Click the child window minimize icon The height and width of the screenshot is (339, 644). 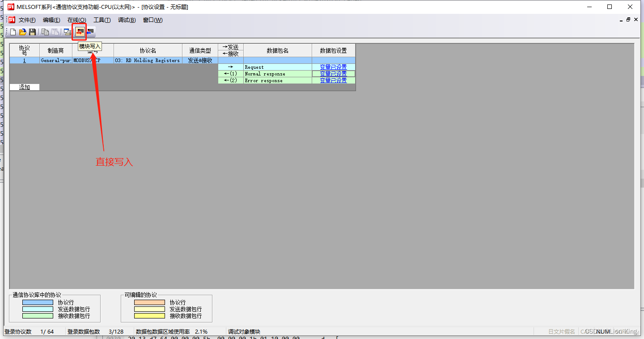pyautogui.click(x=621, y=20)
